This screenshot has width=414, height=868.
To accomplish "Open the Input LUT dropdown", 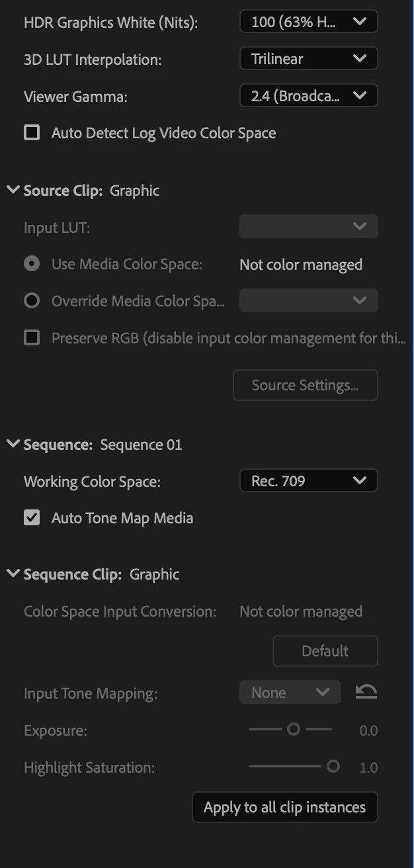I will (308, 227).
